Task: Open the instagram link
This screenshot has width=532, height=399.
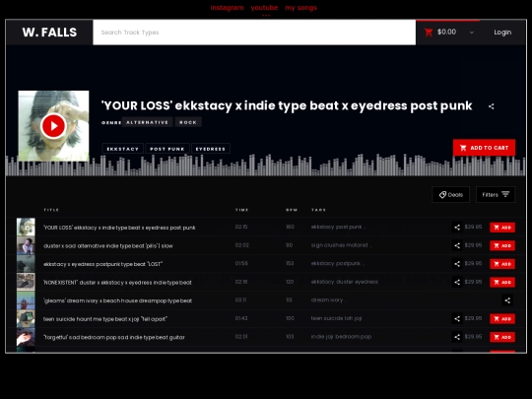Action: tap(227, 8)
